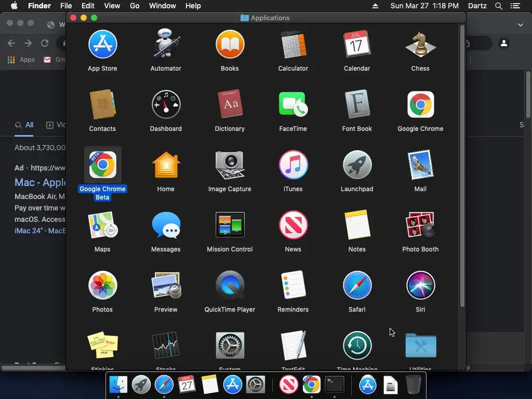Click the Safari compass icon in Applications
This screenshot has height=399, width=532.
(357, 285)
